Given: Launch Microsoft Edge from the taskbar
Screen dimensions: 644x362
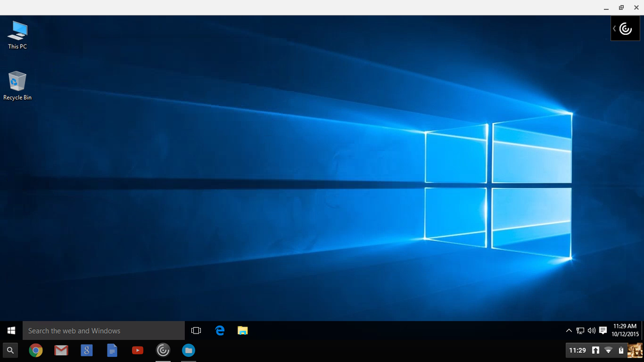Looking at the screenshot, I should (x=220, y=330).
